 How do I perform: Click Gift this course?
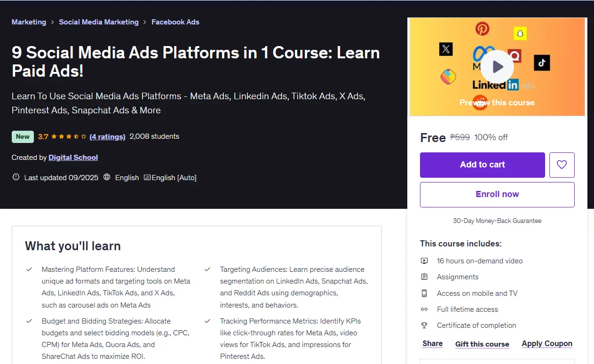[x=482, y=344]
